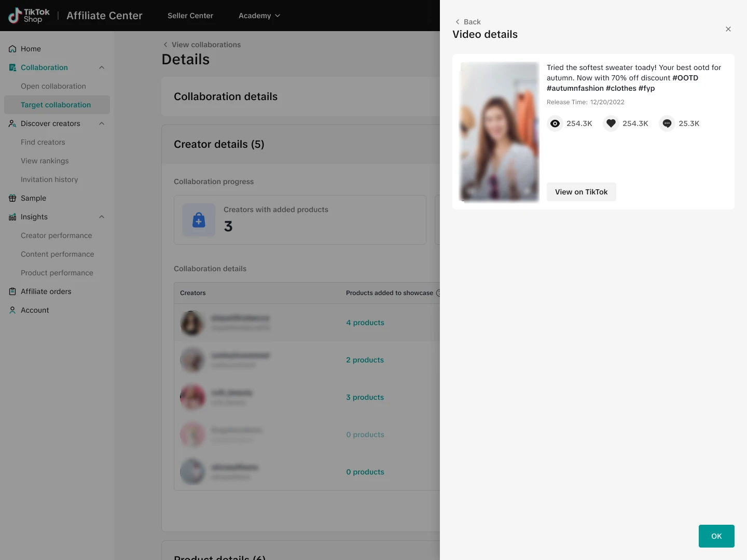
Task: Click the Sample gift box icon
Action: click(12, 198)
